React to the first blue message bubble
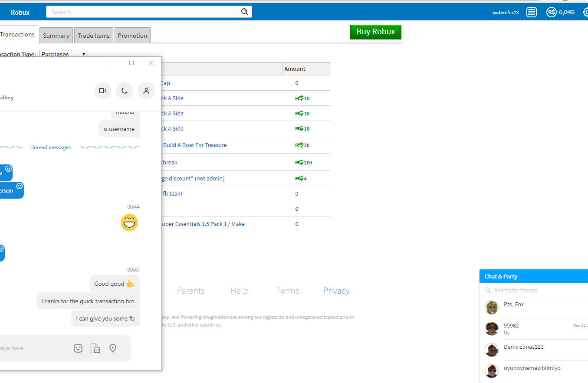Image resolution: width=588 pixels, height=383 pixels. click(8, 169)
